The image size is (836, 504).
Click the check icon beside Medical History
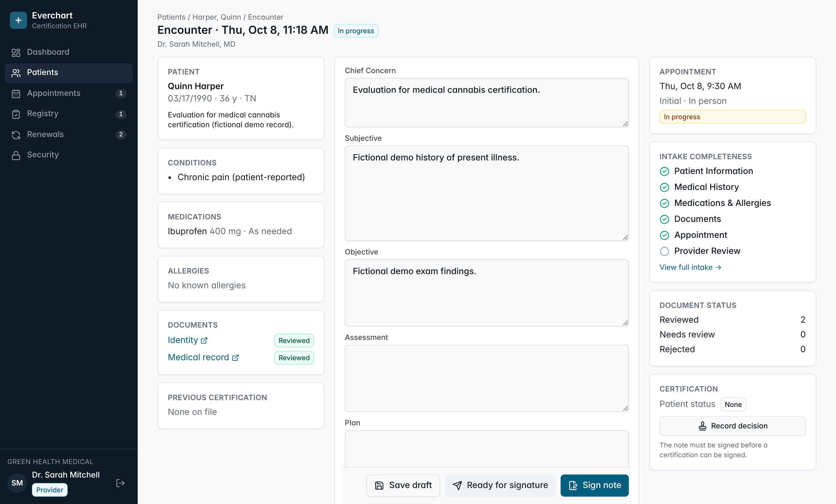(x=664, y=187)
